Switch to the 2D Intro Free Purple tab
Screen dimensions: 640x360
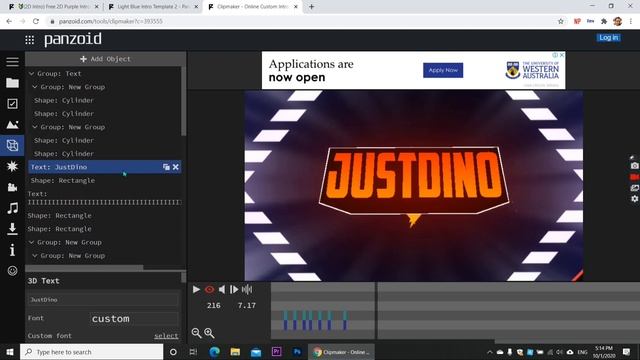tap(54, 7)
